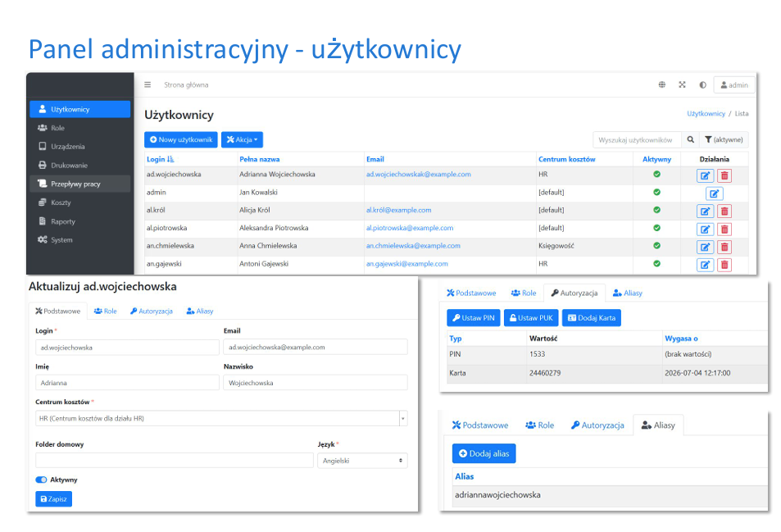Click the Dodaj Karta button
This screenshot has width=781, height=532.
pos(592,318)
